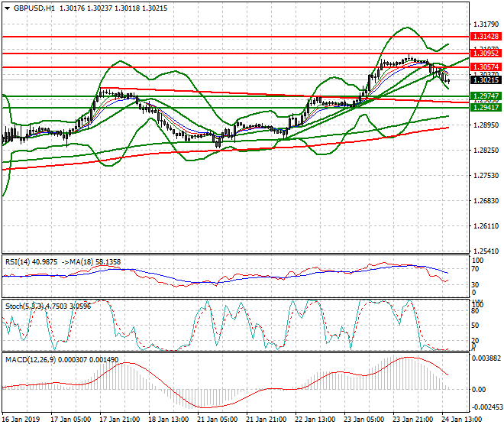This screenshot has height=428, width=504.
Task: Click the 1.28950 price scale value
Action: pos(486,125)
